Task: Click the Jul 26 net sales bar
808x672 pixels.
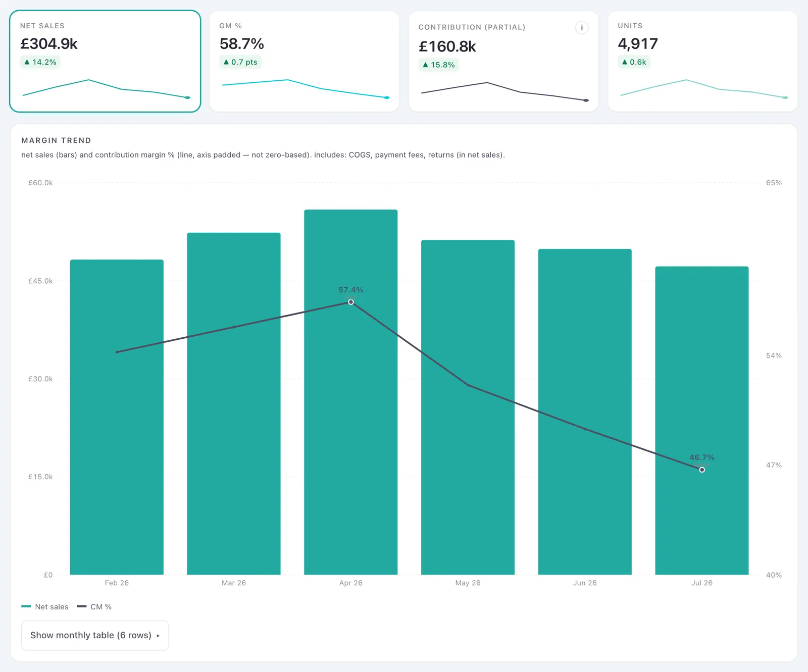Action: click(702, 421)
